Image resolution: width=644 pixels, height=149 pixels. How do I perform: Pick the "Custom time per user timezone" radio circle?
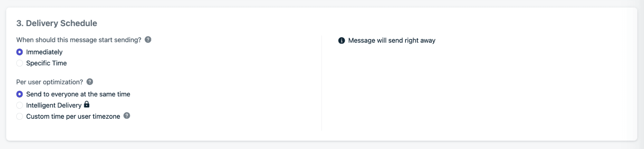coord(20,116)
